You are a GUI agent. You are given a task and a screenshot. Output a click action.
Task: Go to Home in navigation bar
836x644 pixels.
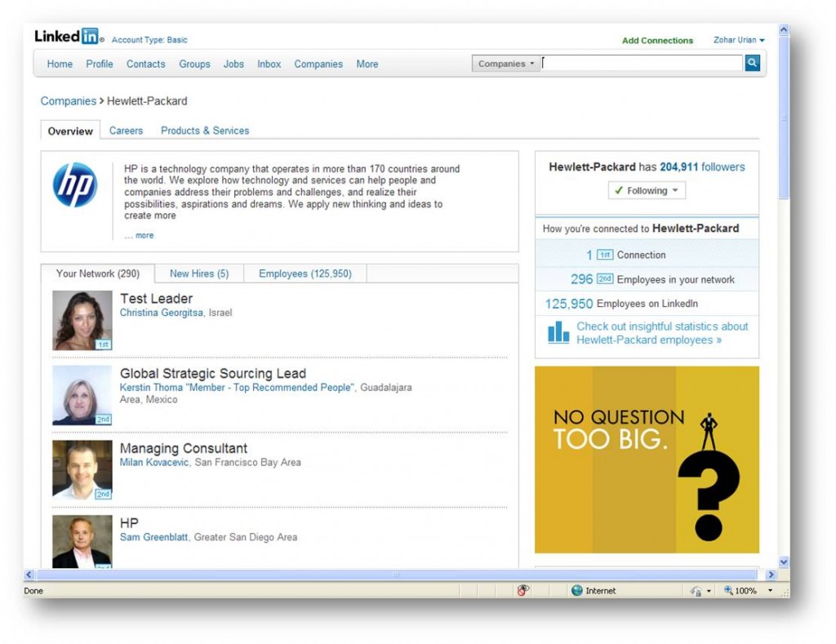click(60, 64)
